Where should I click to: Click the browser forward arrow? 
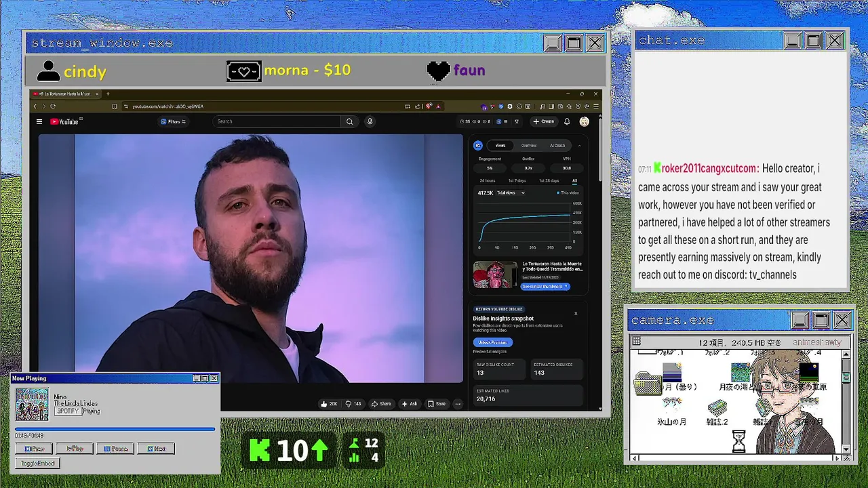click(x=44, y=106)
